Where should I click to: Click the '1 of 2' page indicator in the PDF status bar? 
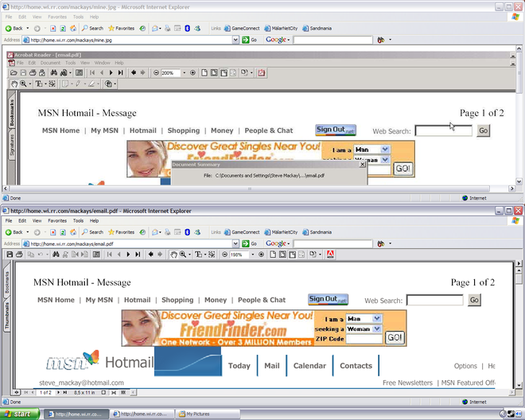pyautogui.click(x=45, y=392)
